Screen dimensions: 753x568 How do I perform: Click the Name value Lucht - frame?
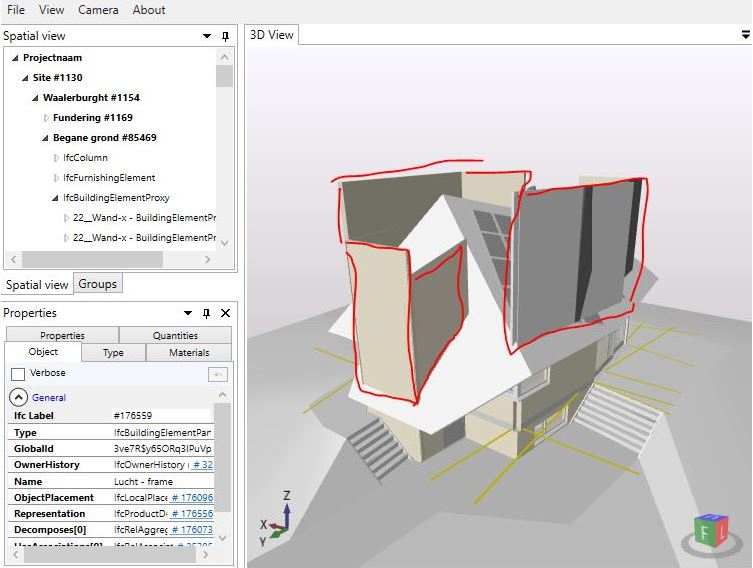click(143, 481)
